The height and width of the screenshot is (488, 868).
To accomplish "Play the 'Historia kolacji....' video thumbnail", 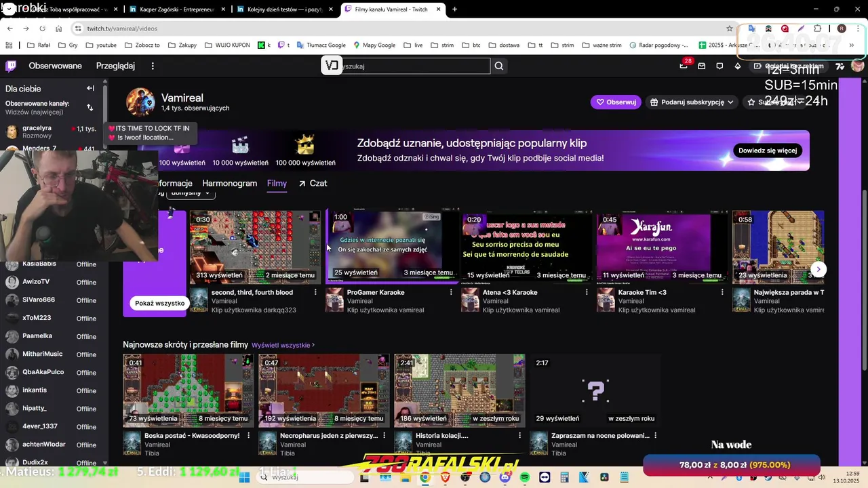I will pos(460,391).
